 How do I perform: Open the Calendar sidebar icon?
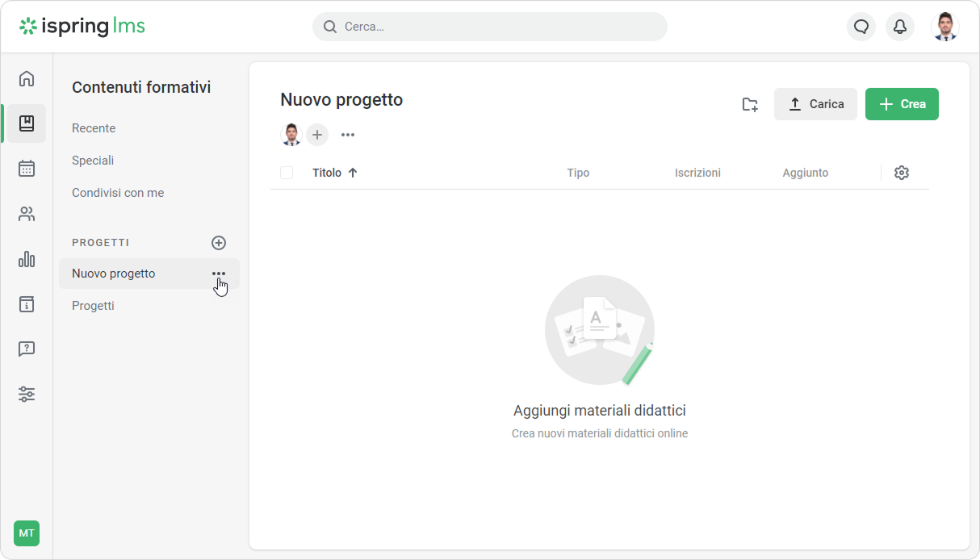click(x=27, y=169)
